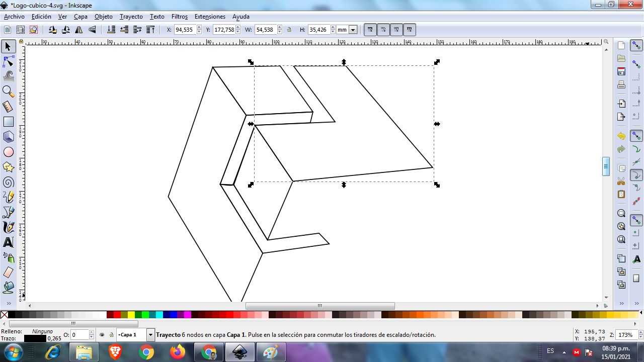
Task: Select the Paint bucket tool
Action: click(x=8, y=288)
